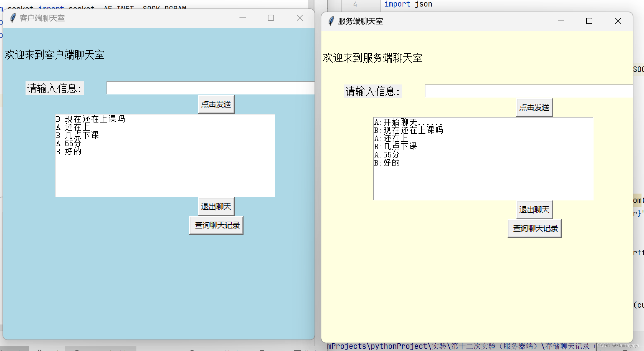The image size is (644, 351).
Task: Click the import json code line
Action: click(408, 4)
